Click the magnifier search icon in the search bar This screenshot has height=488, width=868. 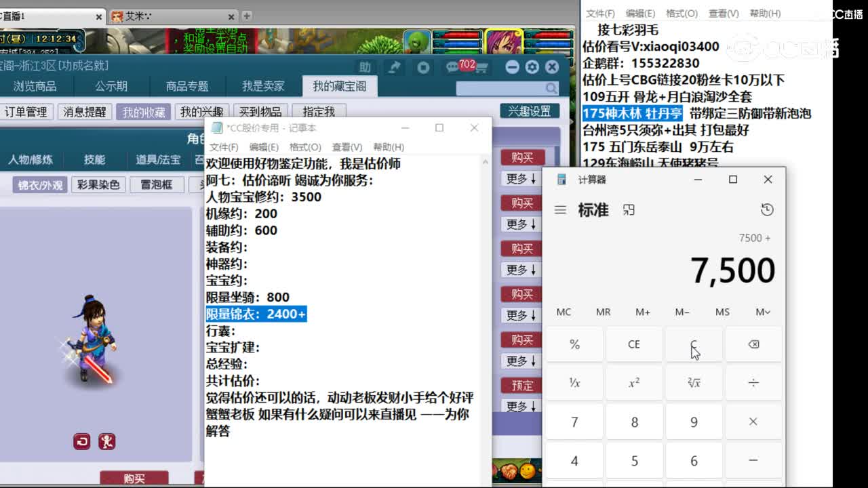pyautogui.click(x=552, y=89)
